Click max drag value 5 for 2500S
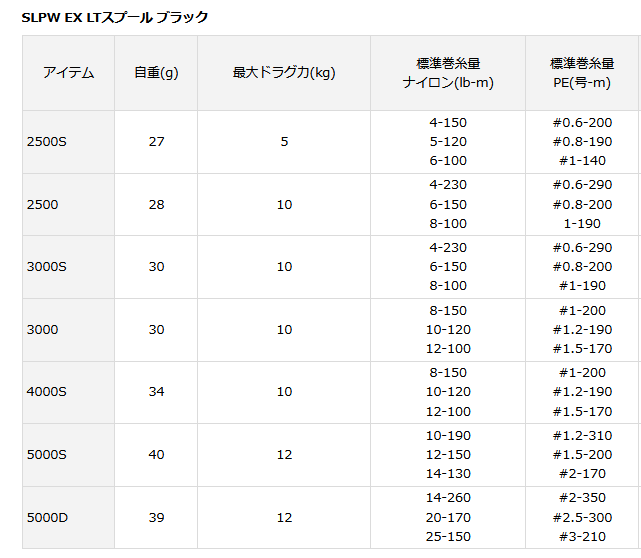The width and height of the screenshot is (641, 558). [x=284, y=142]
